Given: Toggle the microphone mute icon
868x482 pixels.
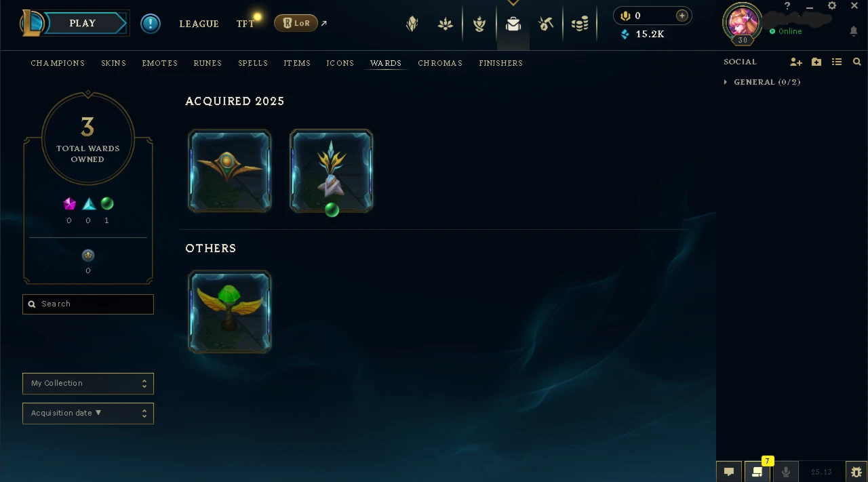Looking at the screenshot, I should click(786, 472).
